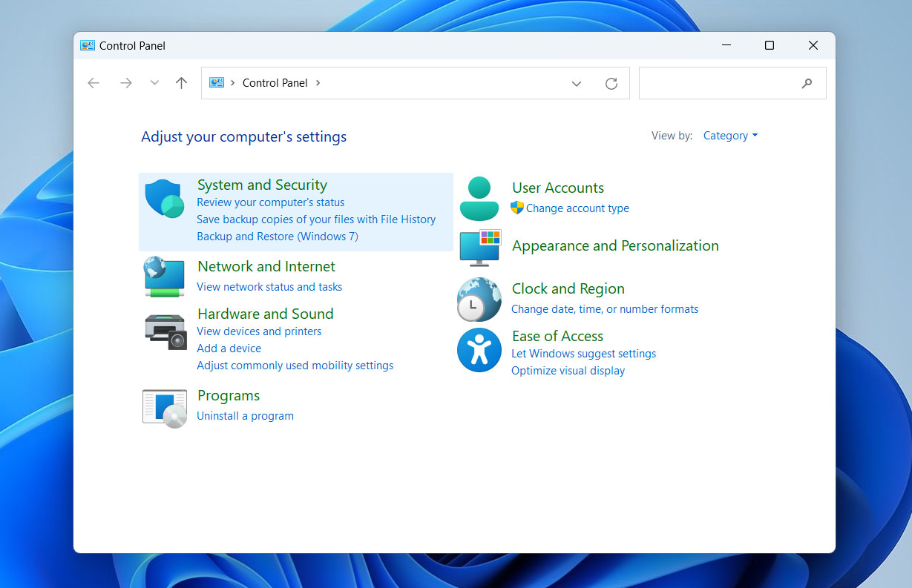Click the title bar Control Panel icon

tap(88, 45)
